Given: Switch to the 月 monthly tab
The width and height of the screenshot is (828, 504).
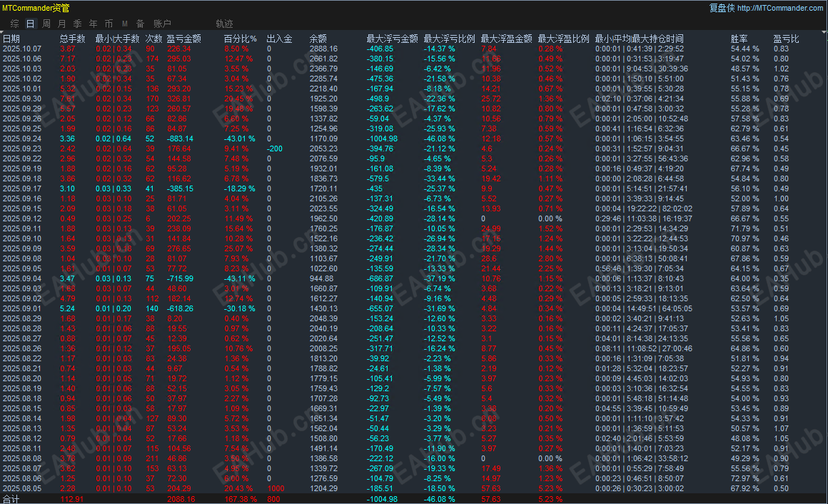Looking at the screenshot, I should [x=62, y=24].
